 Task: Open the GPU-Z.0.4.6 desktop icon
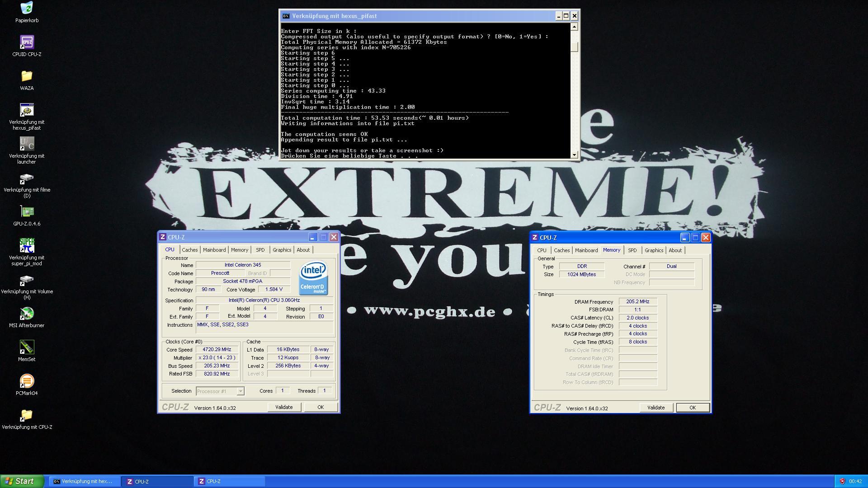[x=27, y=211]
